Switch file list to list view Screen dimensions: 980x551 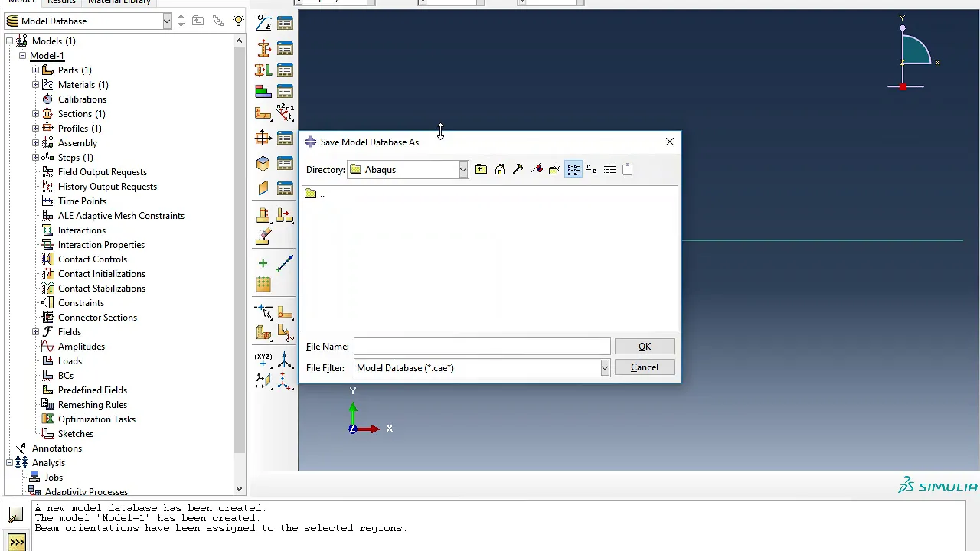[x=573, y=170]
